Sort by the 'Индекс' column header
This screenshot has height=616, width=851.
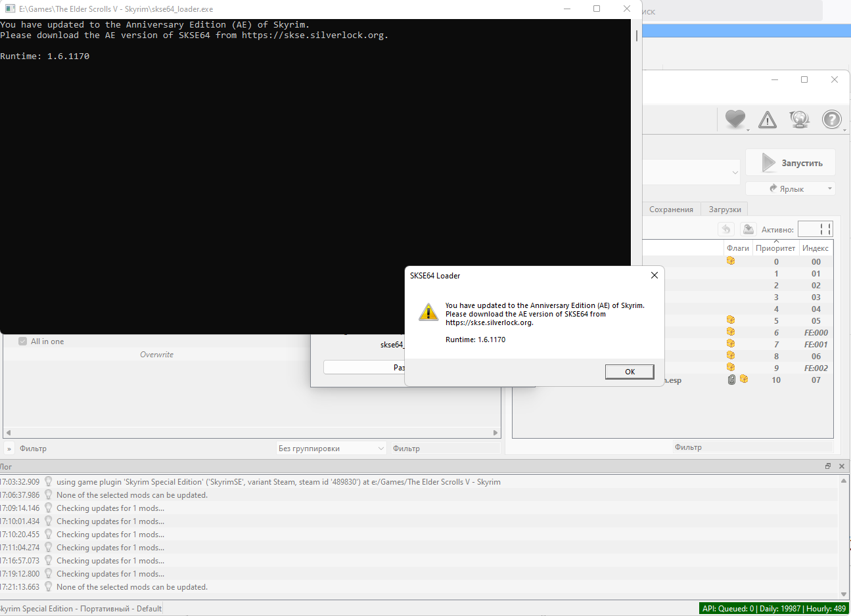(816, 248)
